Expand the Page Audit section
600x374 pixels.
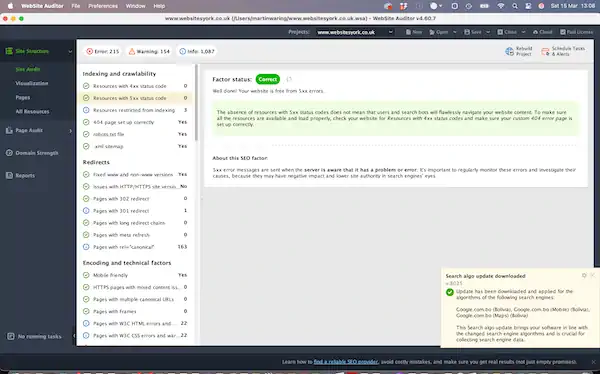click(x=70, y=131)
